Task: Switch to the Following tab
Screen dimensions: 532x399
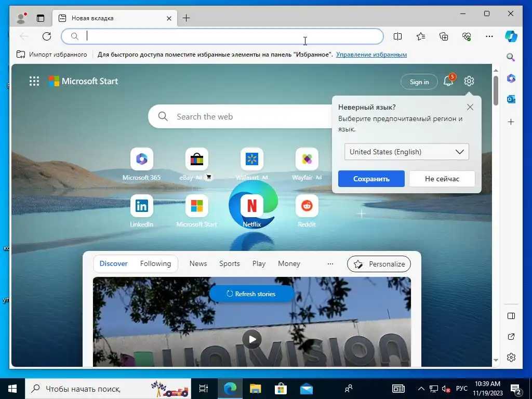Action: point(155,263)
